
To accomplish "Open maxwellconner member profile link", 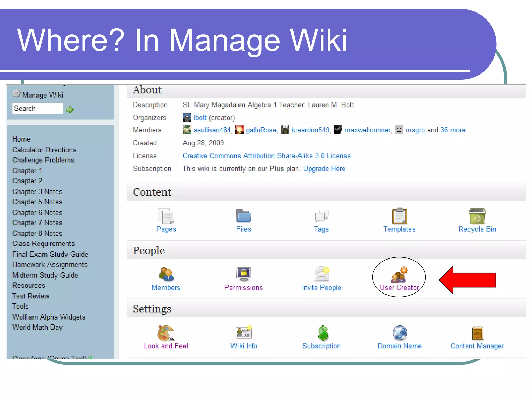I will pos(367,130).
